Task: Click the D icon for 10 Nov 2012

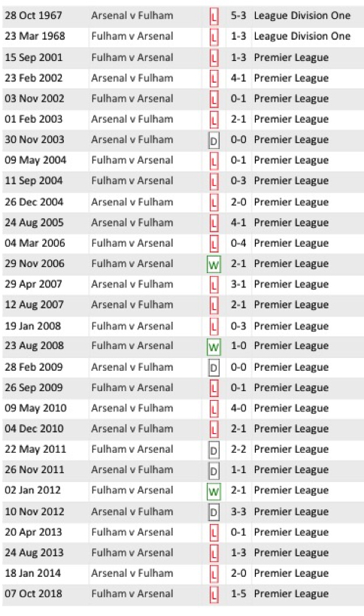Action: point(214,512)
